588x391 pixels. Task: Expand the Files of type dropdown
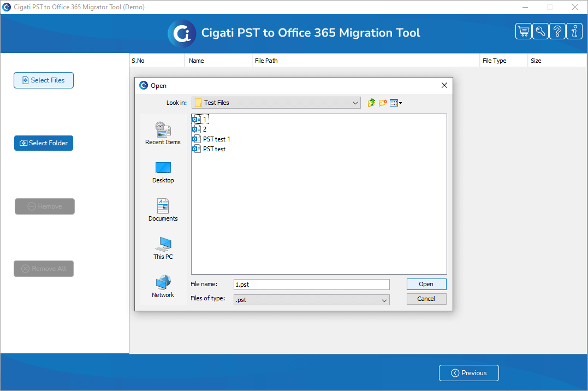click(x=384, y=300)
